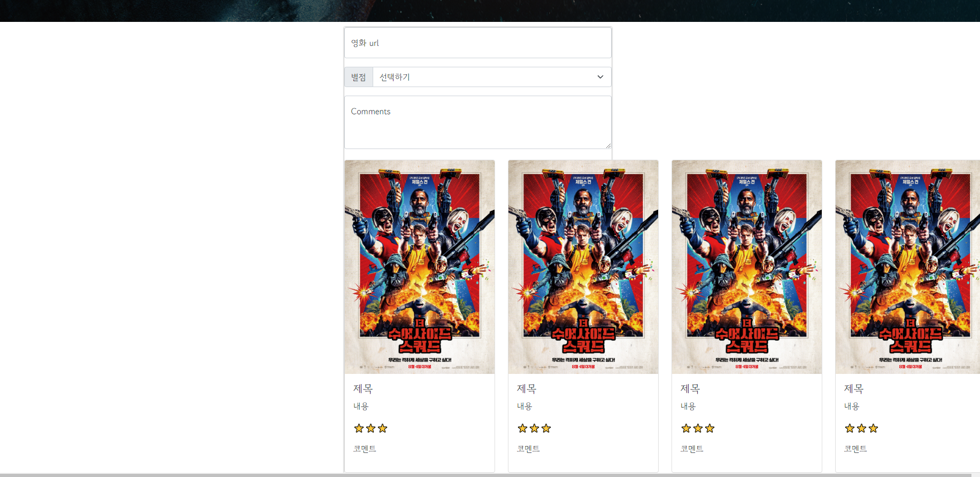
Task: Open the second card's movie poster
Action: pyautogui.click(x=583, y=267)
